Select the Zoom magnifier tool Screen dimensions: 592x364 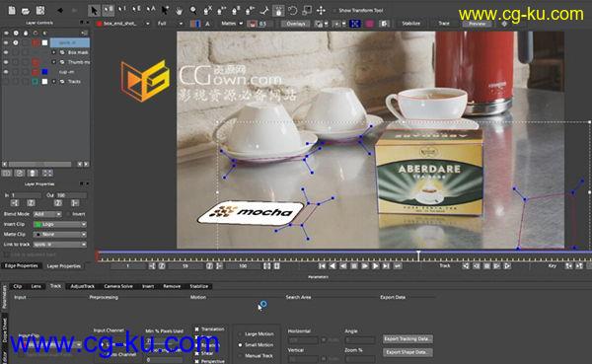(x=193, y=11)
